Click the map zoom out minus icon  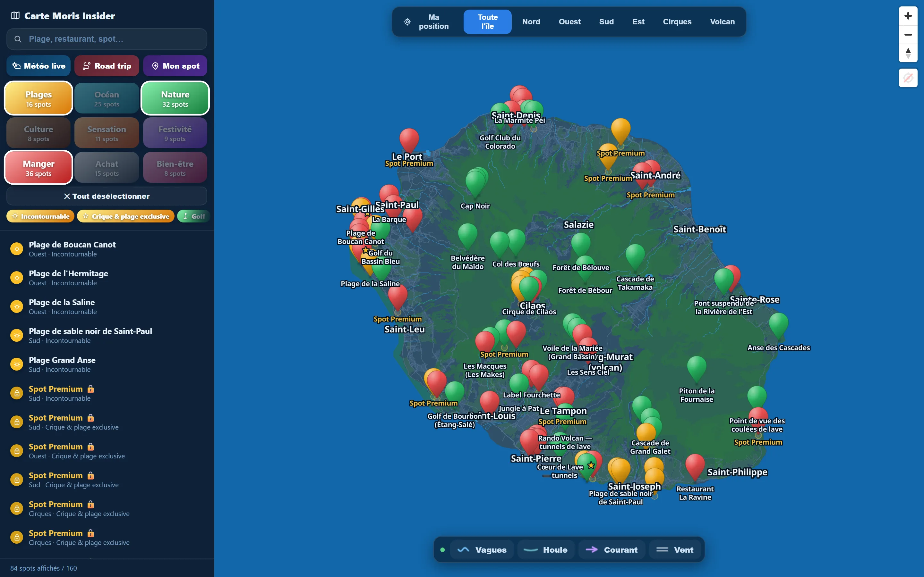pyautogui.click(x=908, y=35)
